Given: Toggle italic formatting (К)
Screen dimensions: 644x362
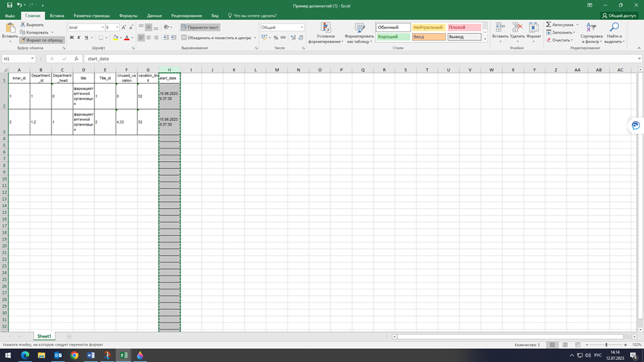Looking at the screenshot, I should click(79, 38).
